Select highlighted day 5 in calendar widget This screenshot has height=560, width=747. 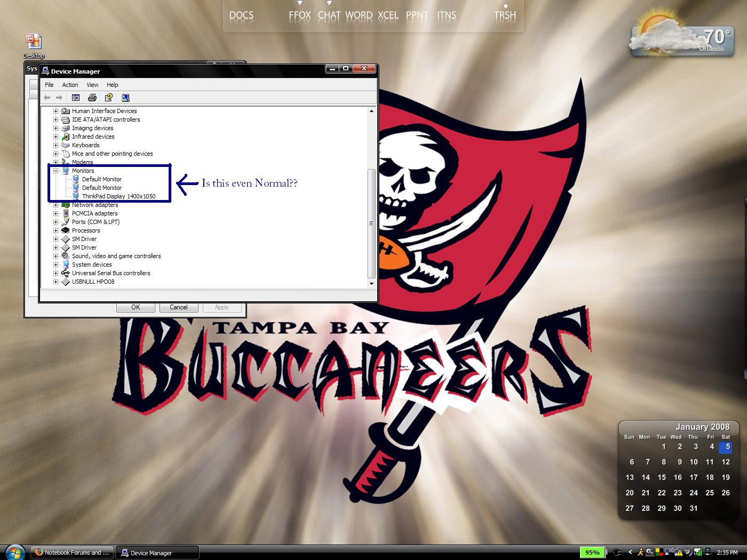(x=726, y=447)
